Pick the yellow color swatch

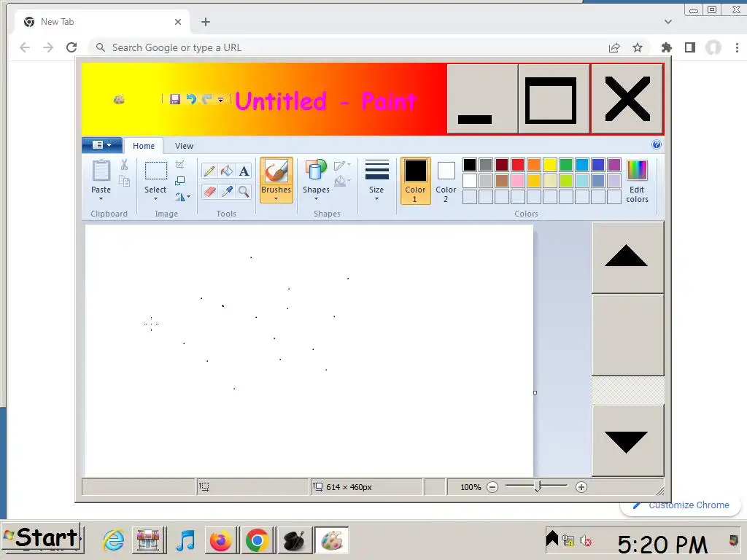(x=550, y=165)
